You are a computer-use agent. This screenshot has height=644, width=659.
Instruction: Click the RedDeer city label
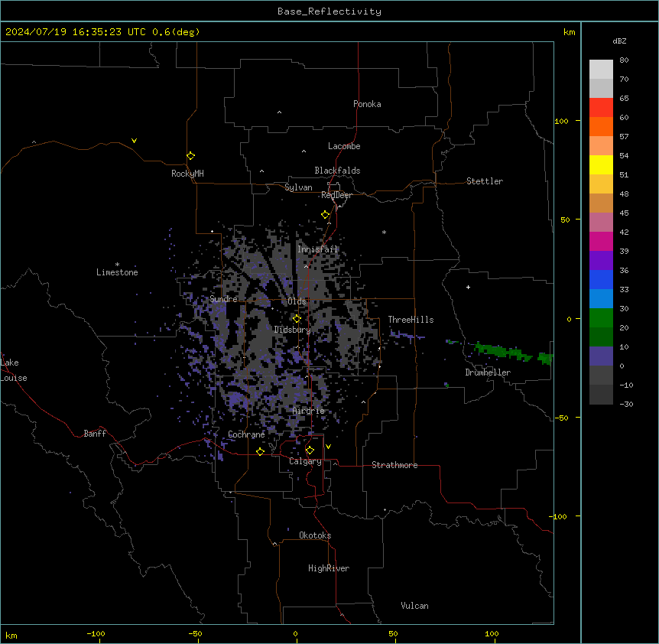pos(336,195)
